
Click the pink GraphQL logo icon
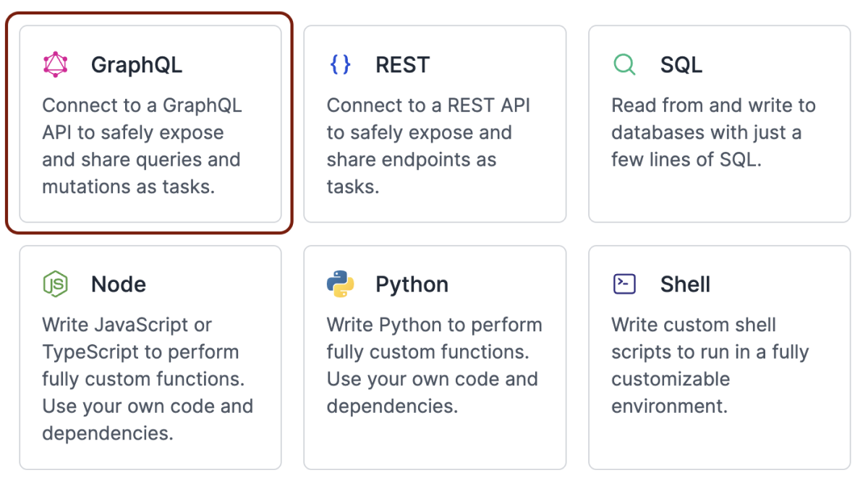(x=55, y=65)
